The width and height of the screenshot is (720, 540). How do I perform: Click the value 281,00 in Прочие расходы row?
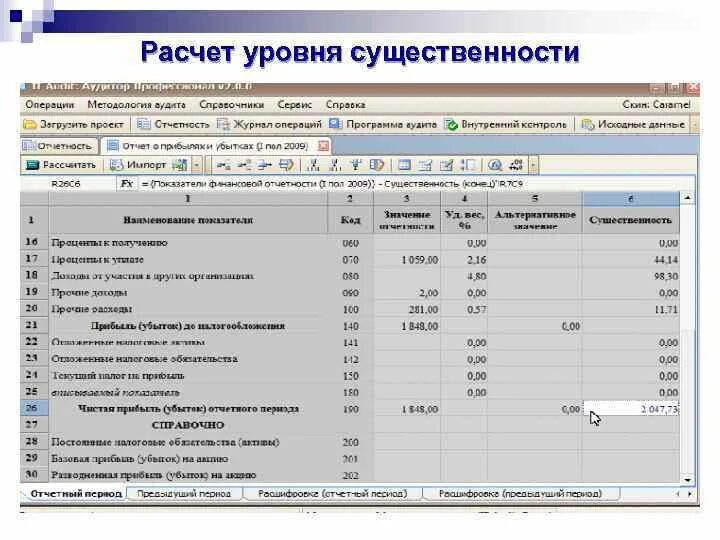[423, 309]
